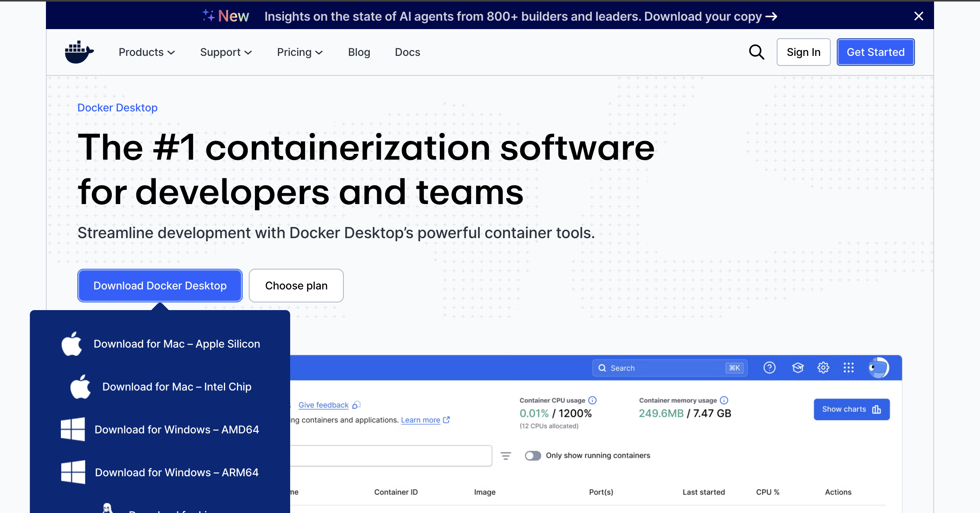Click the Apple logo for Intel Chip download
The image size is (980, 513).
(80, 387)
